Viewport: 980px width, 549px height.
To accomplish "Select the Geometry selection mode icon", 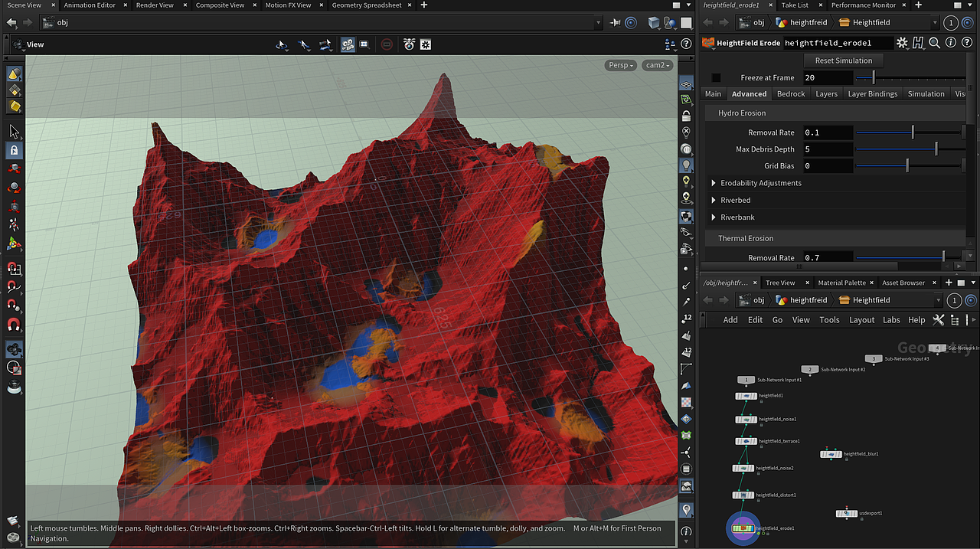I will (x=14, y=90).
